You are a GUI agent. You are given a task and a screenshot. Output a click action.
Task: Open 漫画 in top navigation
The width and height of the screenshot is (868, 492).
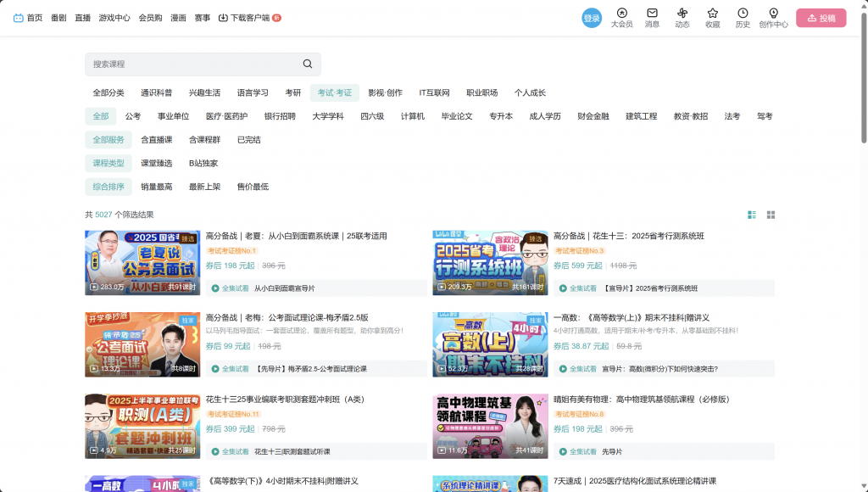178,18
